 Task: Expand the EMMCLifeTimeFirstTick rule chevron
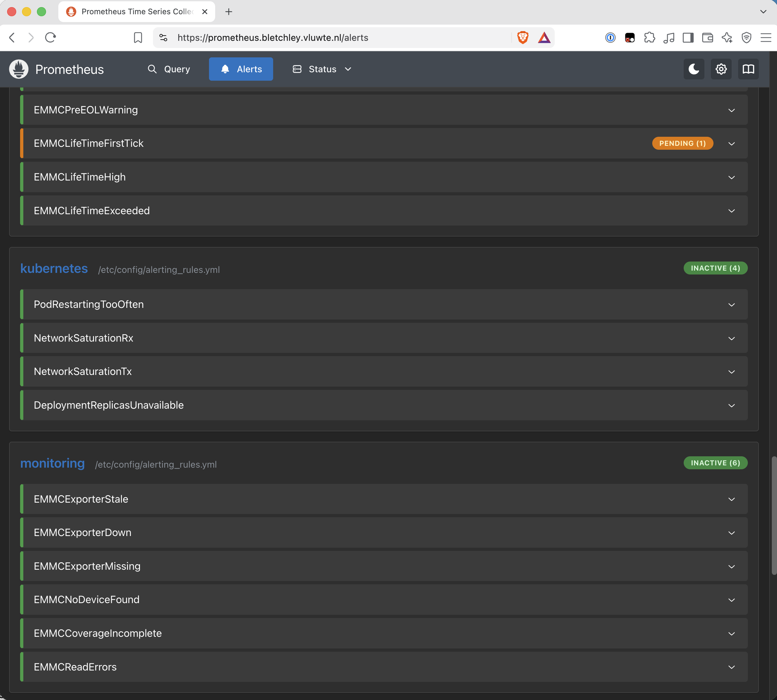[731, 144]
